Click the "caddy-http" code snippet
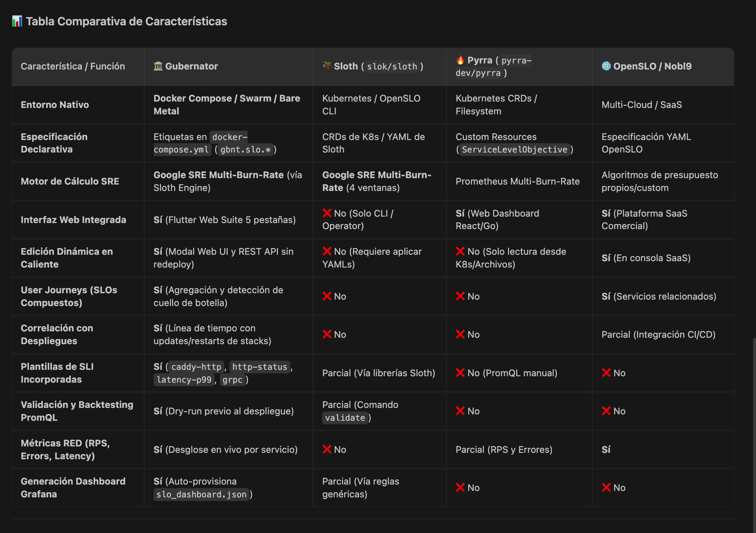Image resolution: width=756 pixels, height=533 pixels. (196, 367)
